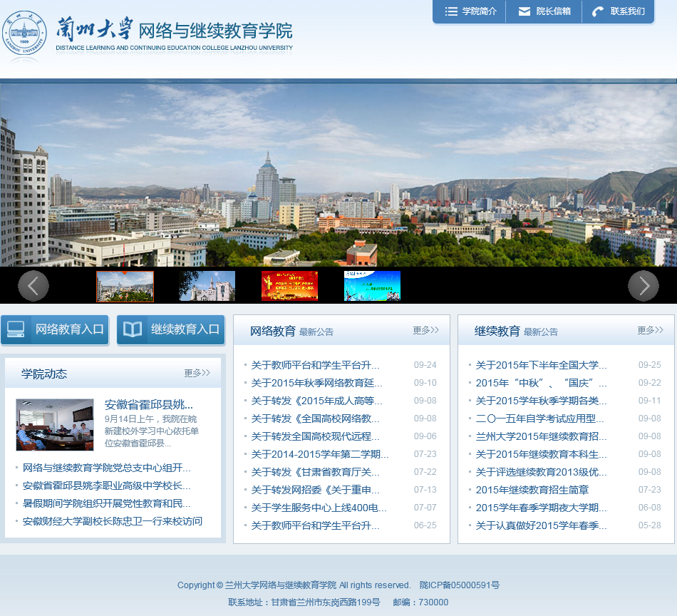
Task: Open notice 关于2015学年秋季学期各类...
Action: pyautogui.click(x=541, y=401)
